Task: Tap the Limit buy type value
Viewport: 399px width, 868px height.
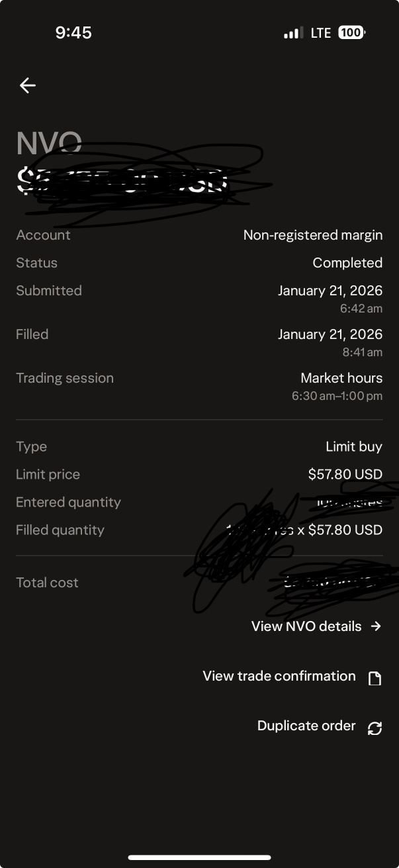Action: 354,447
